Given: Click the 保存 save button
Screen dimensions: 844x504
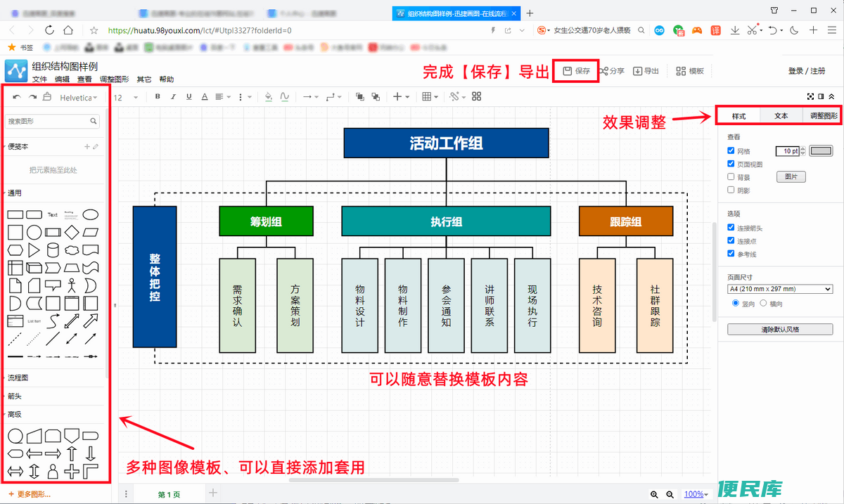Looking at the screenshot, I should tap(576, 71).
